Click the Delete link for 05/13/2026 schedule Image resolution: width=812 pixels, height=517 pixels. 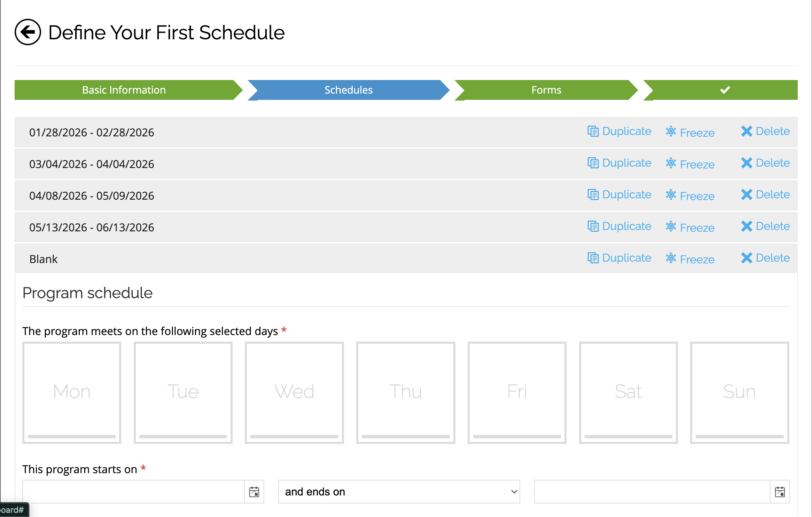[x=773, y=226]
